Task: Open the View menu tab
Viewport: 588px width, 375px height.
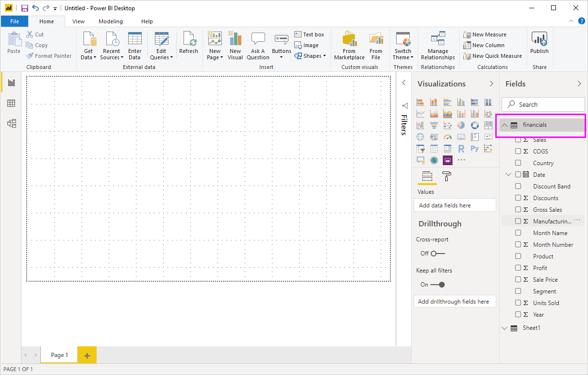Action: click(78, 21)
